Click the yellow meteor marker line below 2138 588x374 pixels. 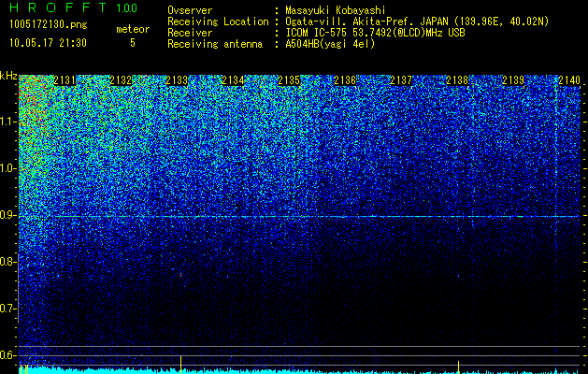[458, 367]
